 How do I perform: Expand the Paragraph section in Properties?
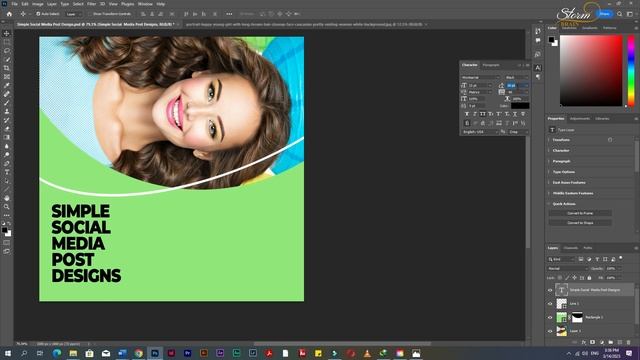[562, 161]
